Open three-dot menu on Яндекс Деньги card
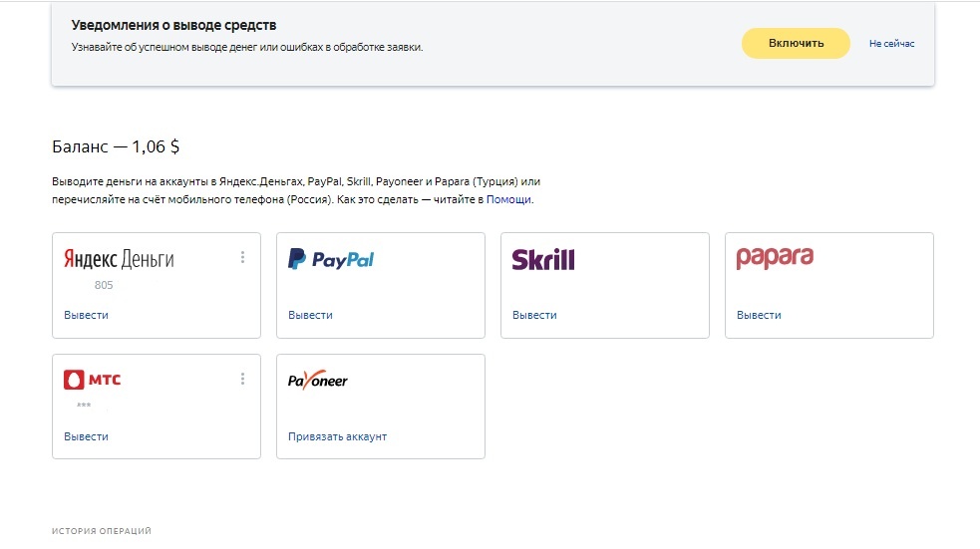This screenshot has height=549, width=980. (242, 257)
